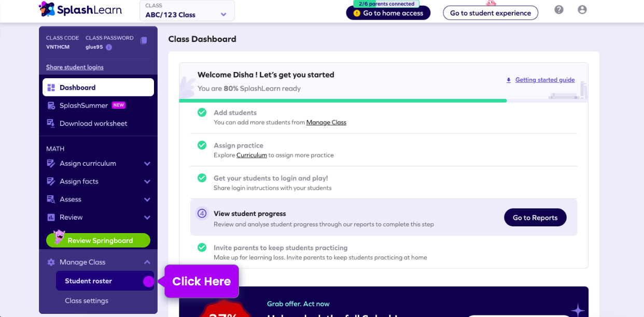Click the Go to Reports button
Viewport: 644px width, 317px height.
point(535,218)
